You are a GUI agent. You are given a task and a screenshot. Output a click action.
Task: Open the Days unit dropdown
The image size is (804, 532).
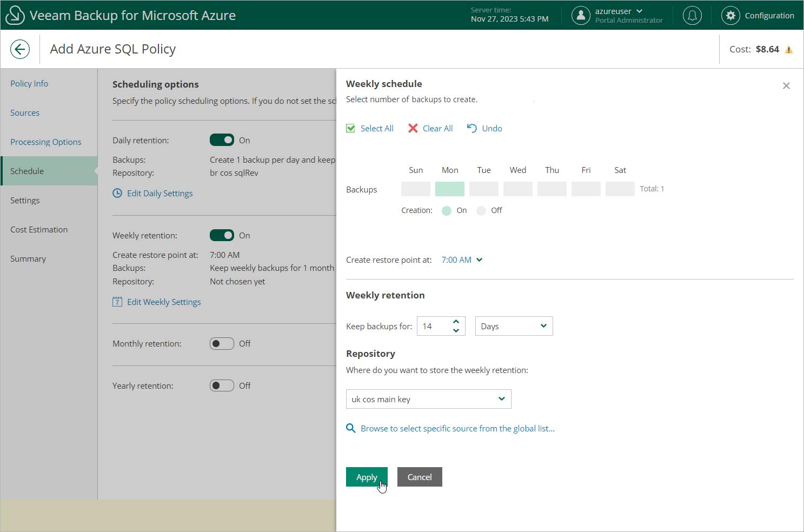coord(514,326)
